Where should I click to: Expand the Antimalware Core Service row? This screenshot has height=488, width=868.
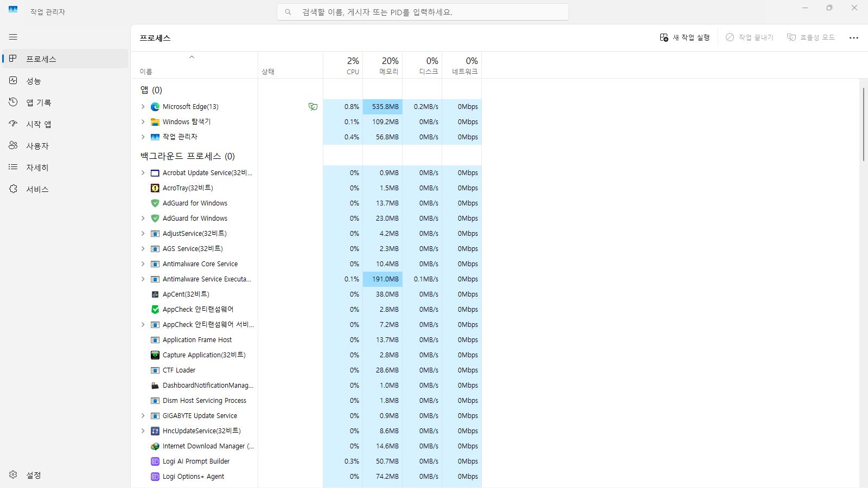143,264
